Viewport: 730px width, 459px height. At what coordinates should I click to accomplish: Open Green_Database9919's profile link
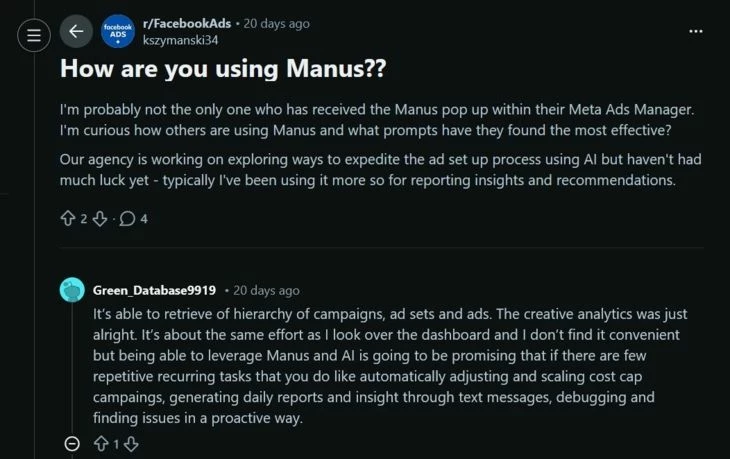coord(154,290)
